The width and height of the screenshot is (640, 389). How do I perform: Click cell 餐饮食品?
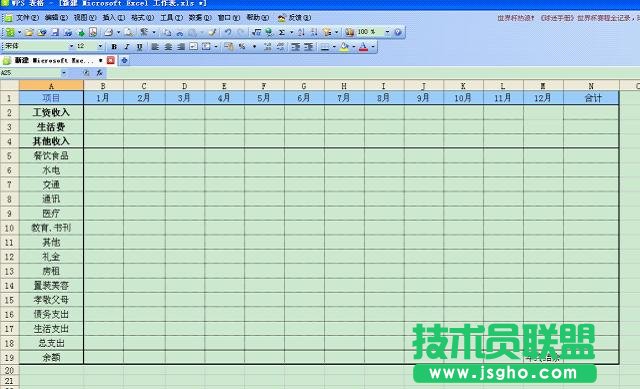[51, 156]
